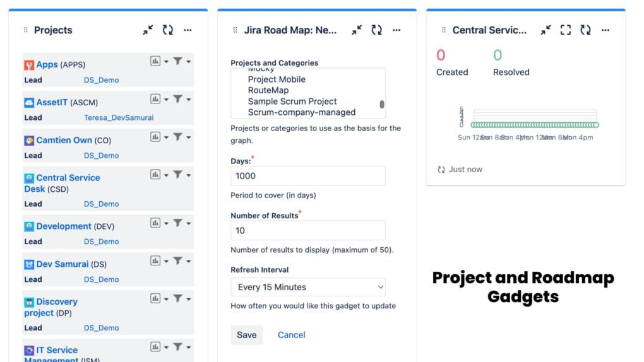Image resolution: width=644 pixels, height=362 pixels.
Task: Open the Dev Samurai project link
Action: click(x=63, y=264)
